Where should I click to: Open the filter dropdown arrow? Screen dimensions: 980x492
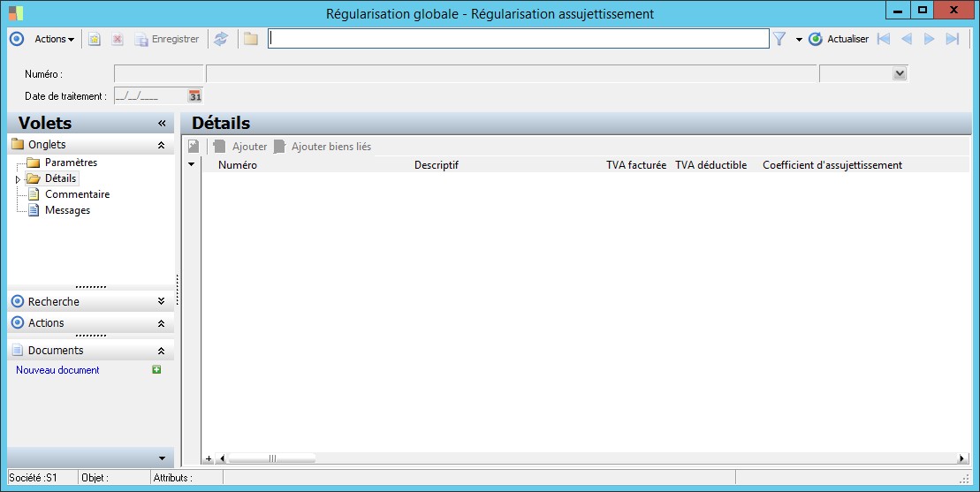[799, 40]
